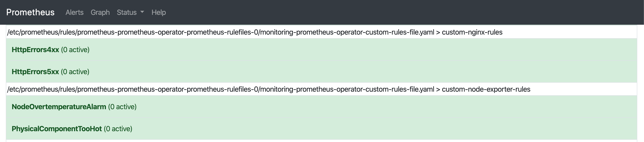Open the Help page

pyautogui.click(x=159, y=12)
